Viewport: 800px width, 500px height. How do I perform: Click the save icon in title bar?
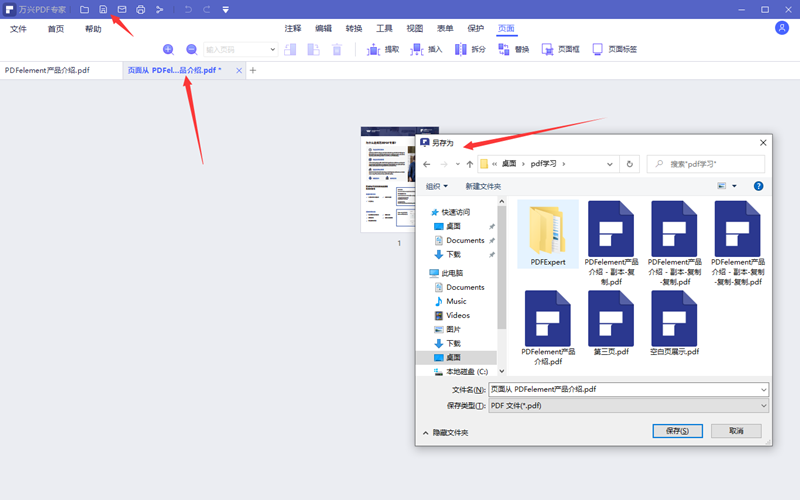pyautogui.click(x=103, y=9)
